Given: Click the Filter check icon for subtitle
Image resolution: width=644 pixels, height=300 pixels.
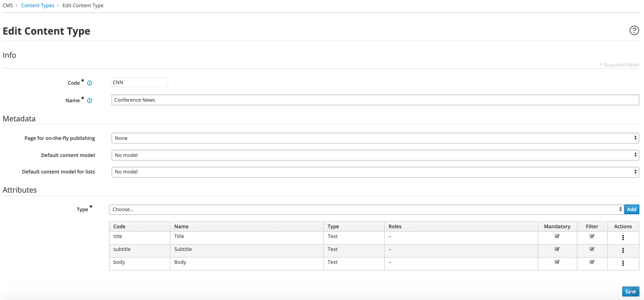Looking at the screenshot, I should pos(592,249).
